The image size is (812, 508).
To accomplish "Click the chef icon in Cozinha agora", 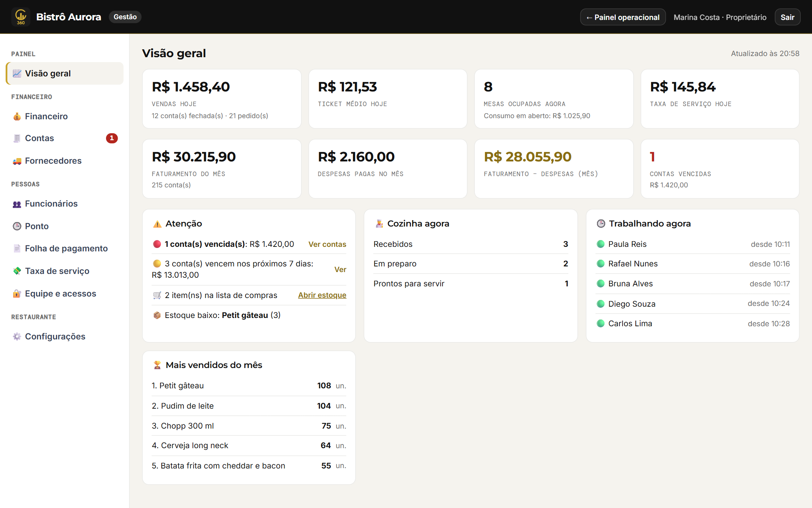I will (x=379, y=224).
